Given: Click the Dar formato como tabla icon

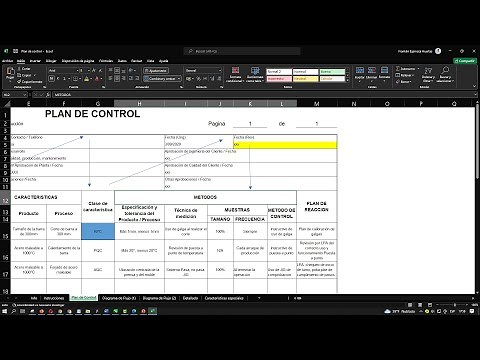Looking at the screenshot, I should point(255,71).
